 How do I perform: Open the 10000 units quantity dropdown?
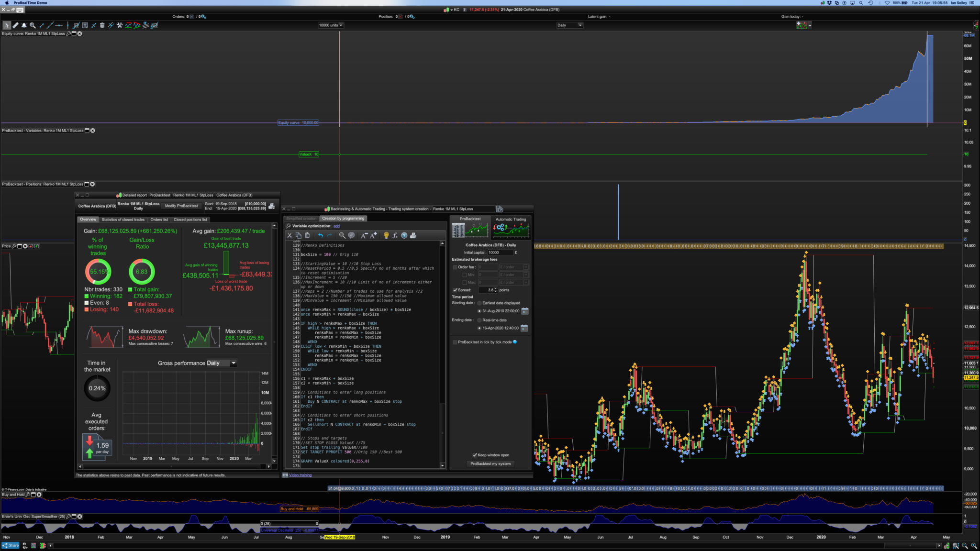tap(331, 25)
